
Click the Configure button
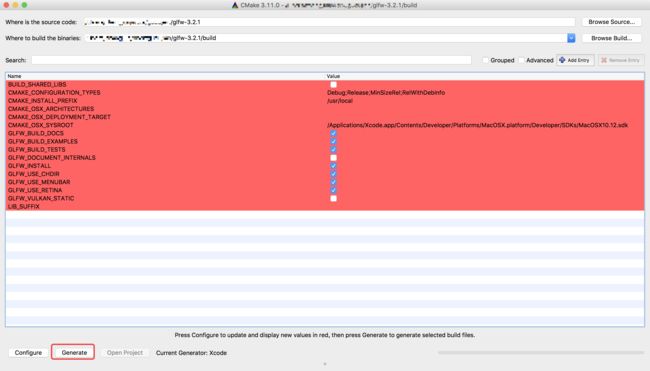(28, 352)
